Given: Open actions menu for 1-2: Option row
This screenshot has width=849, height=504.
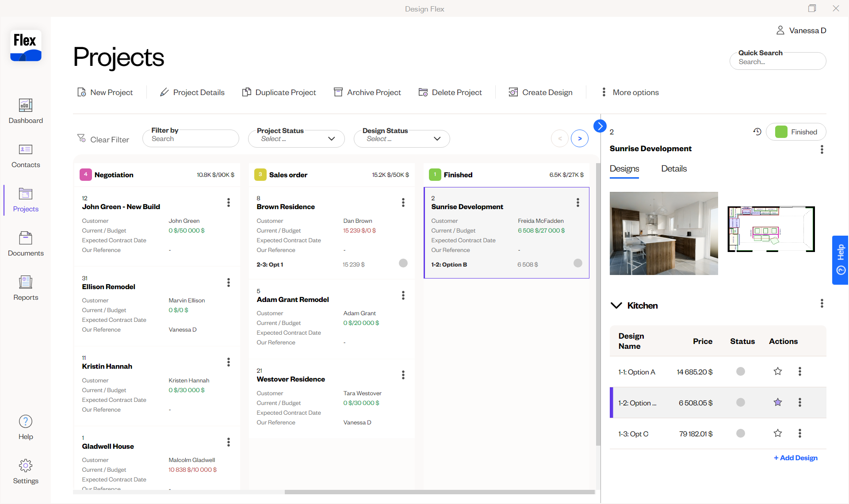Looking at the screenshot, I should [x=800, y=402].
